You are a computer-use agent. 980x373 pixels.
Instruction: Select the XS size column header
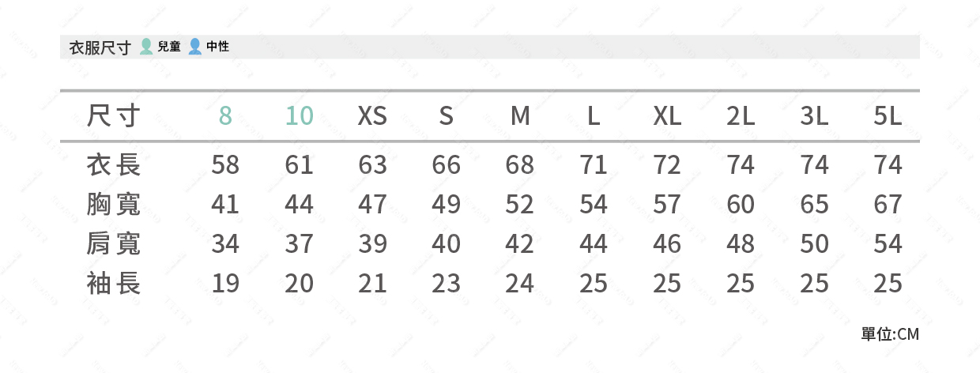pos(372,116)
